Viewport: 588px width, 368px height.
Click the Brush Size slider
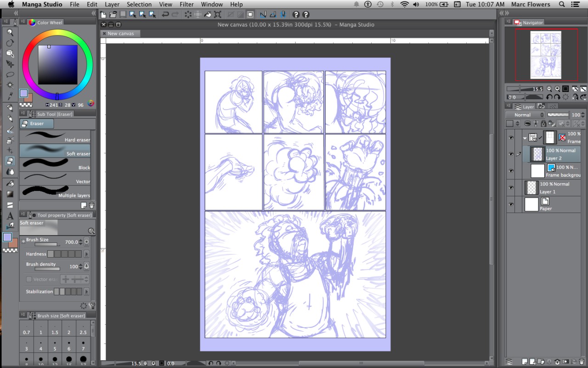point(46,245)
